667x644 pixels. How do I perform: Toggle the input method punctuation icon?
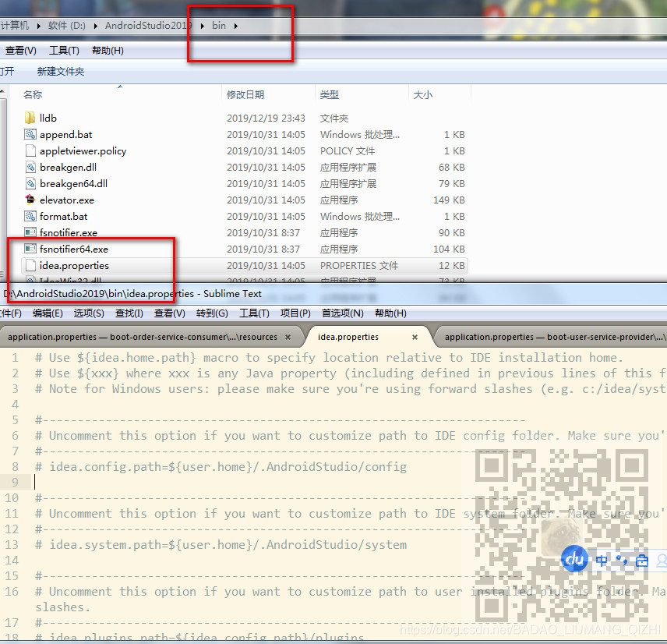622,561
